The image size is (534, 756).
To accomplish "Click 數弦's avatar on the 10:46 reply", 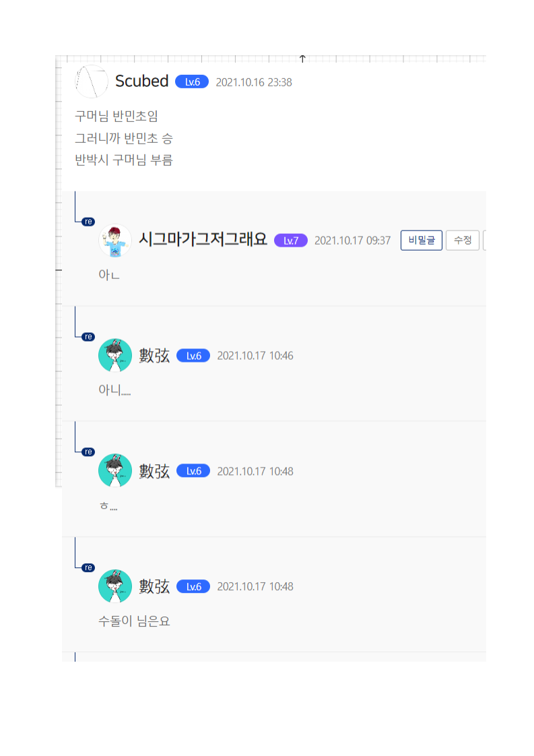I will (115, 355).
